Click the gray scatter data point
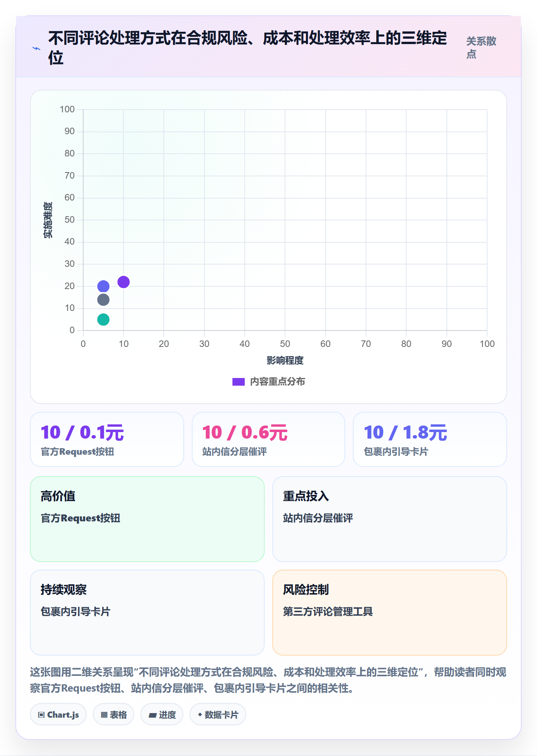The width and height of the screenshot is (537, 756). click(103, 299)
